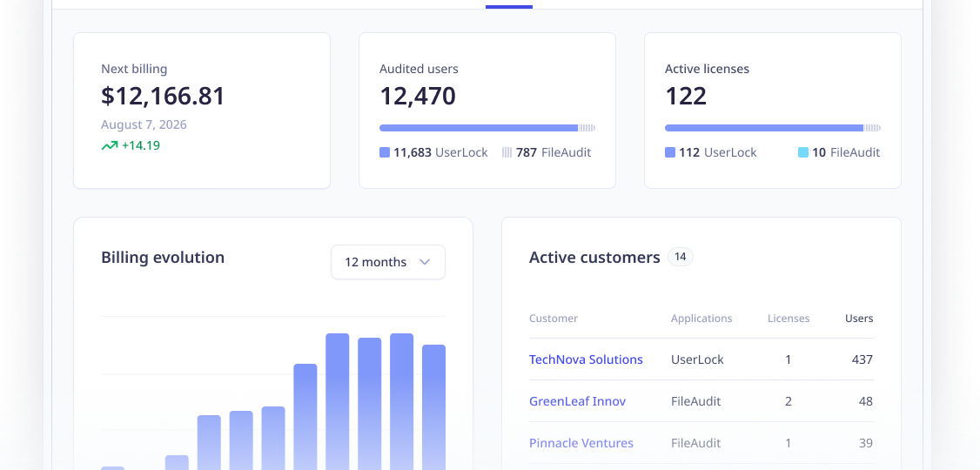Click UserLock swatch beside 112
The image size is (980, 470).
pos(670,152)
